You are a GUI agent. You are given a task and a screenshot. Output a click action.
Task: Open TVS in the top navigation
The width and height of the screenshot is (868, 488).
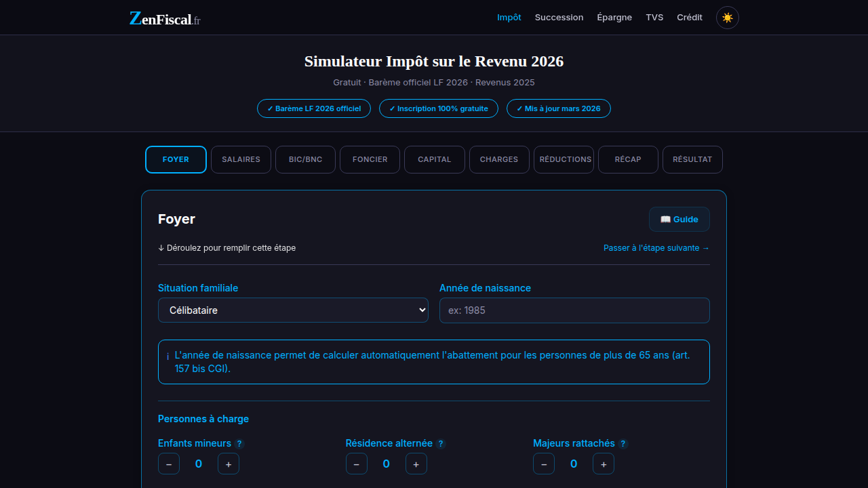click(654, 18)
